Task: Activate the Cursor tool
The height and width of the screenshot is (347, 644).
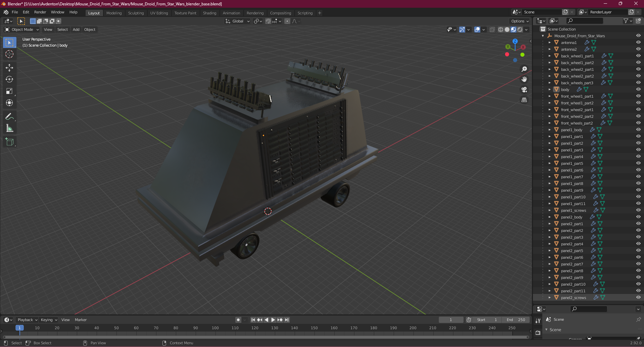Action: click(9, 54)
